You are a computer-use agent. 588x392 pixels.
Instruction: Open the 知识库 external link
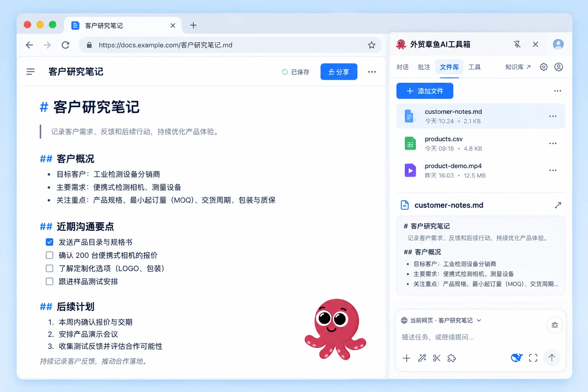[518, 67]
